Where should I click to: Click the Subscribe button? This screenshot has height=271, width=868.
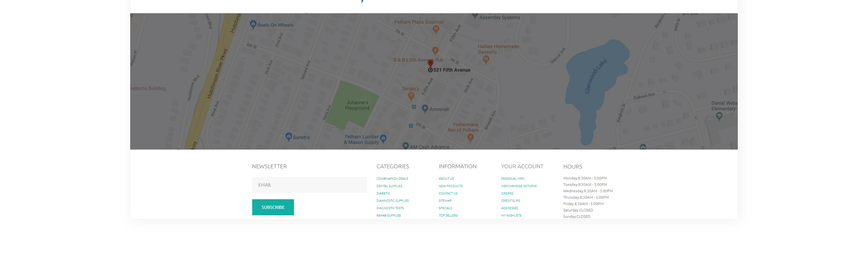tap(273, 207)
